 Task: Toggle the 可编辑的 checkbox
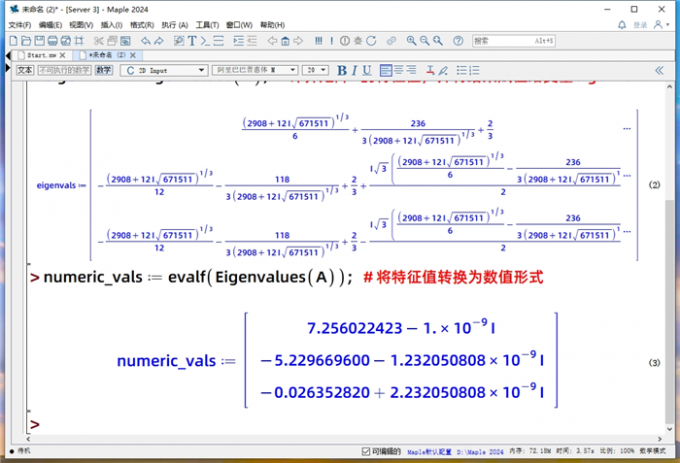[366, 452]
